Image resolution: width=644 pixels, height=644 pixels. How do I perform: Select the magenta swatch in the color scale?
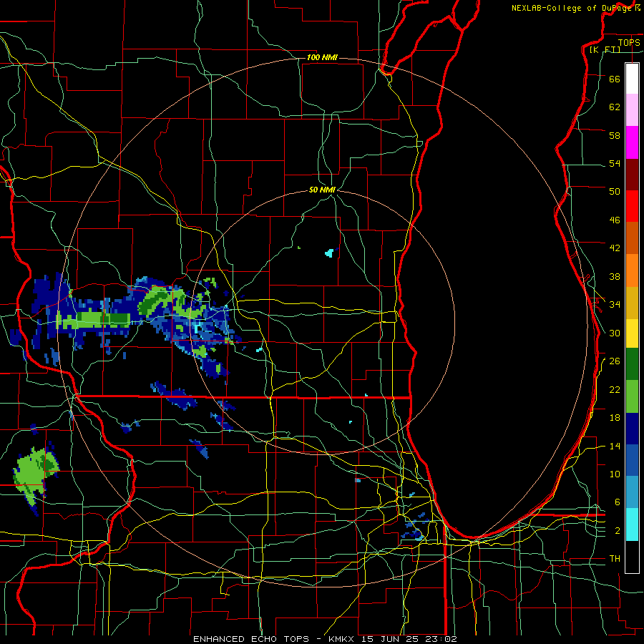click(632, 142)
